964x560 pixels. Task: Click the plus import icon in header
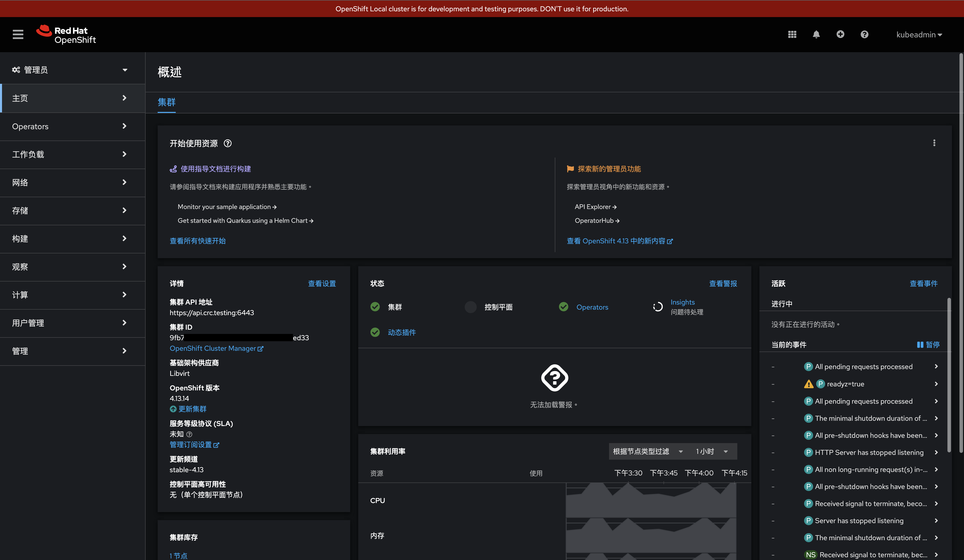(840, 34)
